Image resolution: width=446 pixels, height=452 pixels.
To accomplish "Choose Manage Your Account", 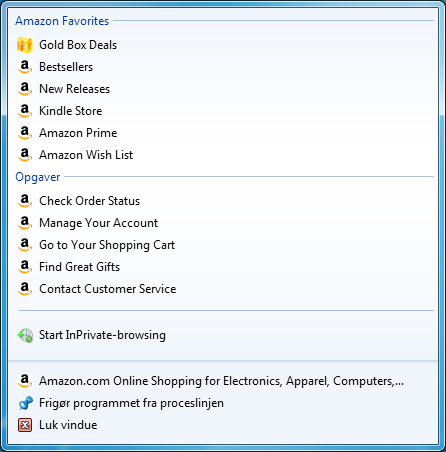I will 99,223.
